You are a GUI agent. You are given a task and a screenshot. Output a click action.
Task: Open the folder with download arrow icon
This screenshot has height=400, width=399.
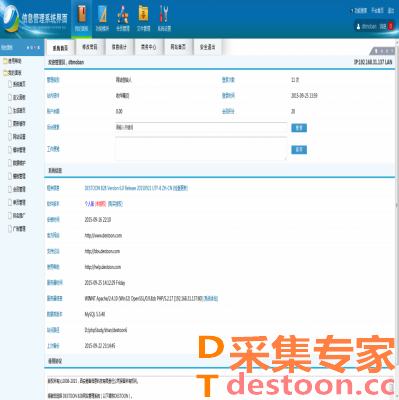coord(143,14)
